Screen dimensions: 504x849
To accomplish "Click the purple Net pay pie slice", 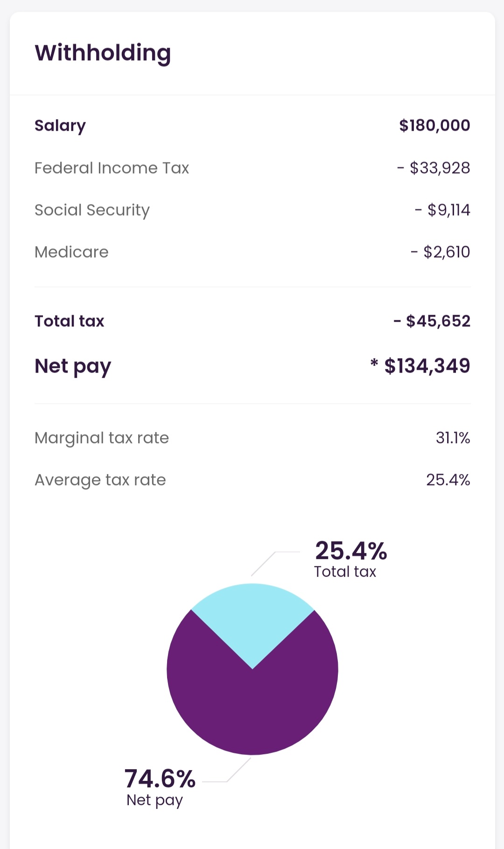I will [252, 710].
